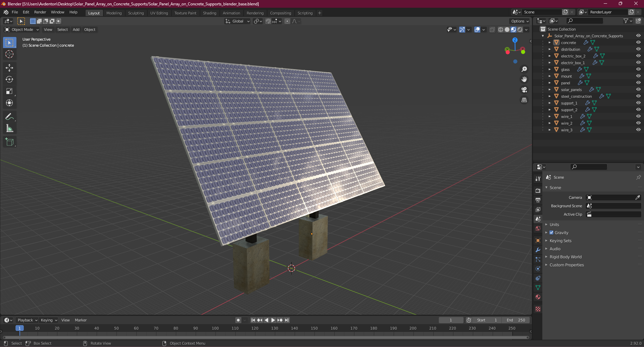The image size is (644, 347).
Task: Open the Object Mode dropdown
Action: (22, 30)
